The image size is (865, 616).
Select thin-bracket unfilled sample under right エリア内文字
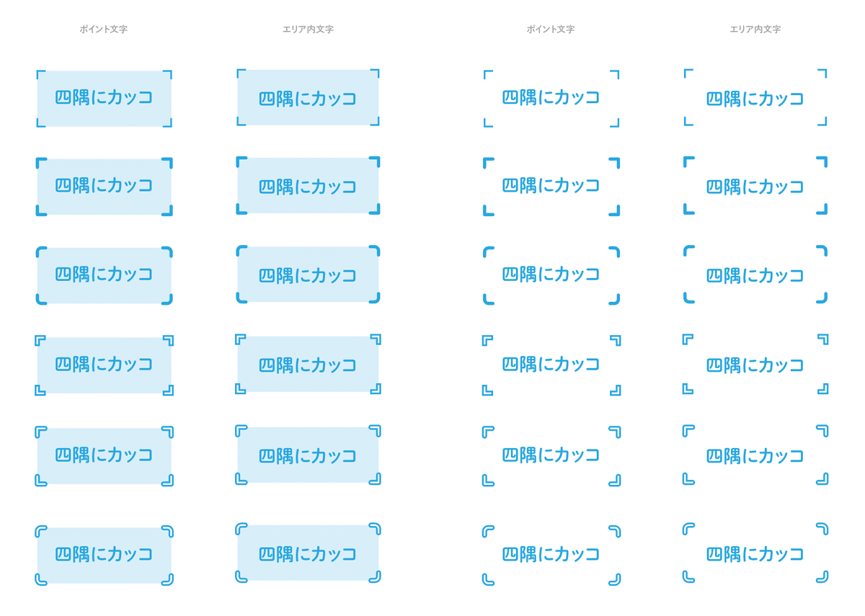755,99
